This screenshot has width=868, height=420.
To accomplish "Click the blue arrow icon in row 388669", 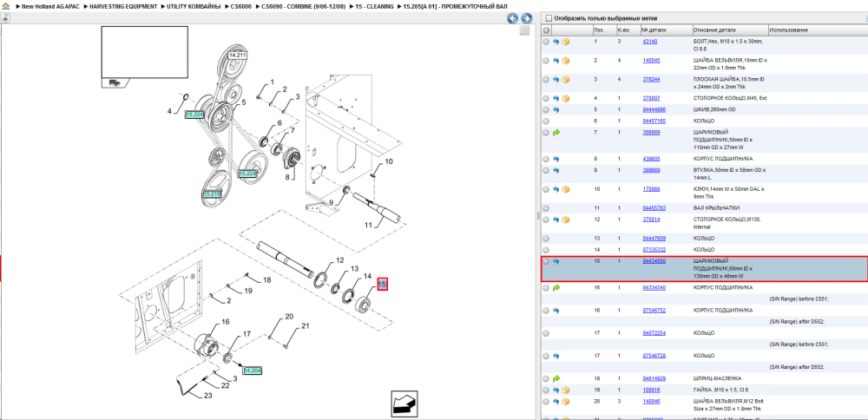I will click(x=556, y=170).
